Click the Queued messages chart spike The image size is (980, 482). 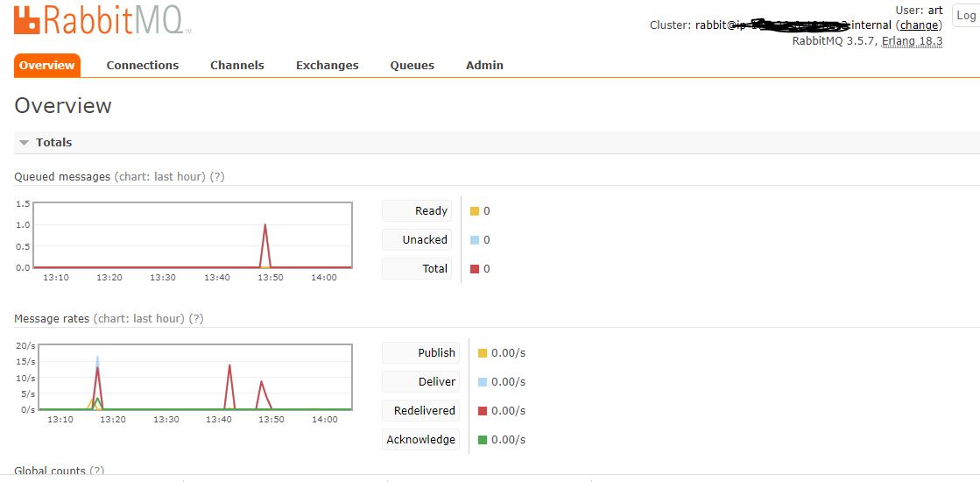click(265, 226)
